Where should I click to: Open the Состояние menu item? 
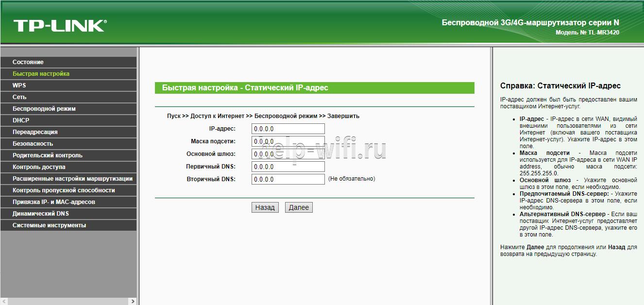[x=68, y=62]
